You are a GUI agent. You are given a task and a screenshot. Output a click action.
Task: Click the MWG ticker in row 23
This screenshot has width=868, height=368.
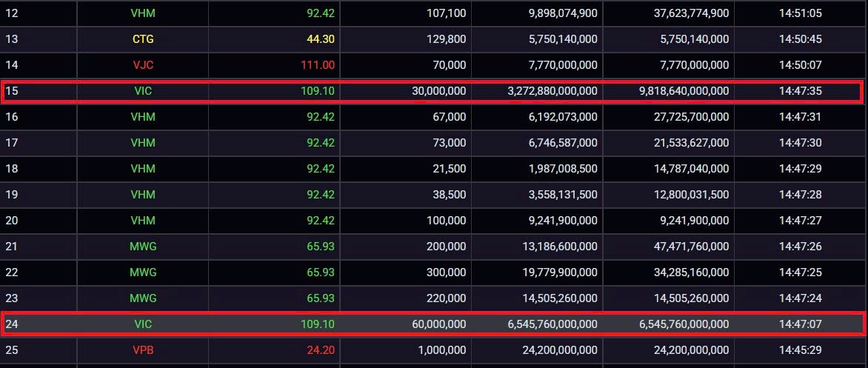tap(143, 298)
